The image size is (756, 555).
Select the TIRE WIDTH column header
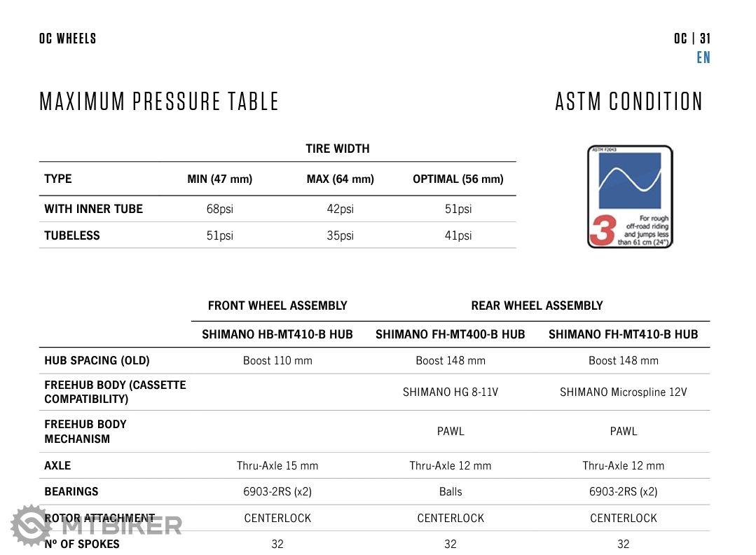[337, 149]
